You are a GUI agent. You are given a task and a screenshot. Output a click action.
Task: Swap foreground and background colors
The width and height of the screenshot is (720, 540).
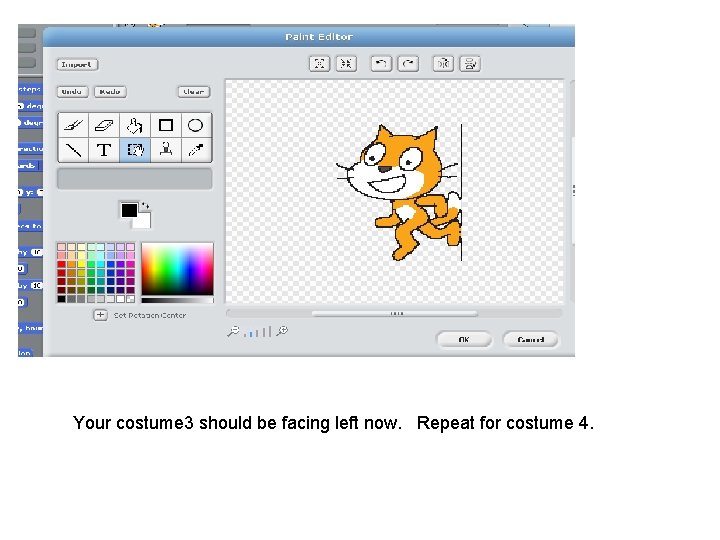pos(145,206)
